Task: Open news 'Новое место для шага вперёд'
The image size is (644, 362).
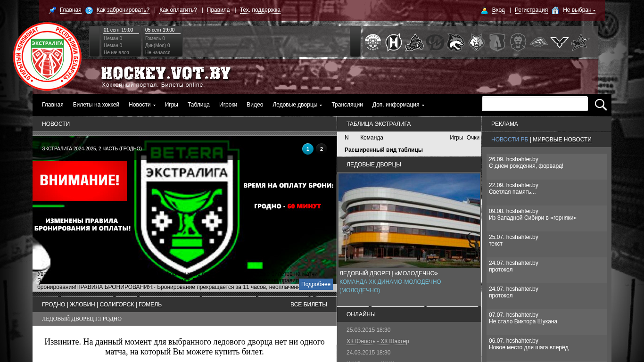Action: coord(528,347)
